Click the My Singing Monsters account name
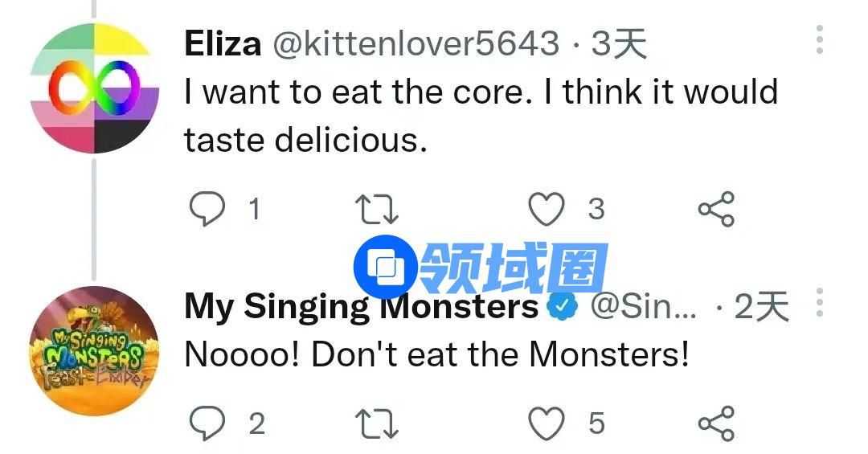The width and height of the screenshot is (868, 454). click(361, 306)
